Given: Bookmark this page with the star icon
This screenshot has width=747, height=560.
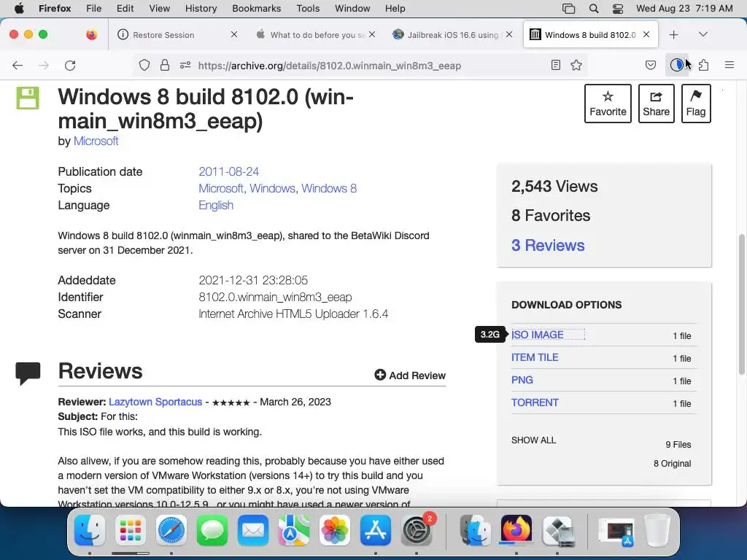Looking at the screenshot, I should 576,65.
